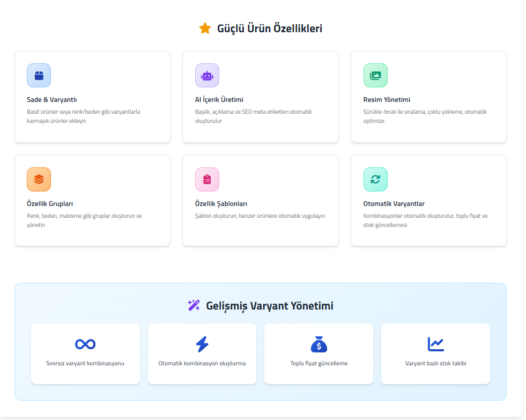
Task: Select the Toplu fiyat güncelleme label
Action: 318,363
